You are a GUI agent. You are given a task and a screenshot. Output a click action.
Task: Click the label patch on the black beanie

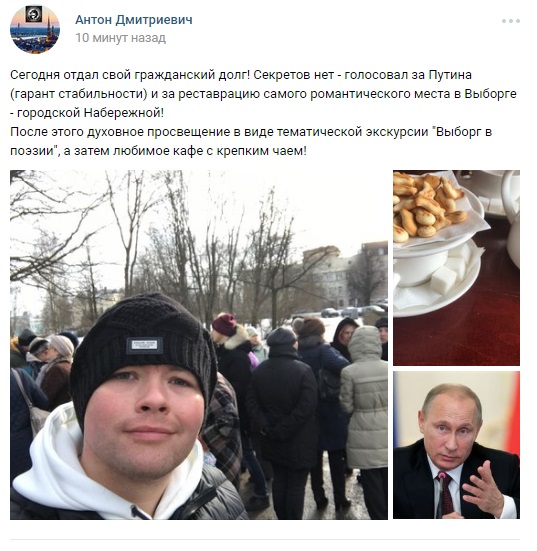(144, 345)
